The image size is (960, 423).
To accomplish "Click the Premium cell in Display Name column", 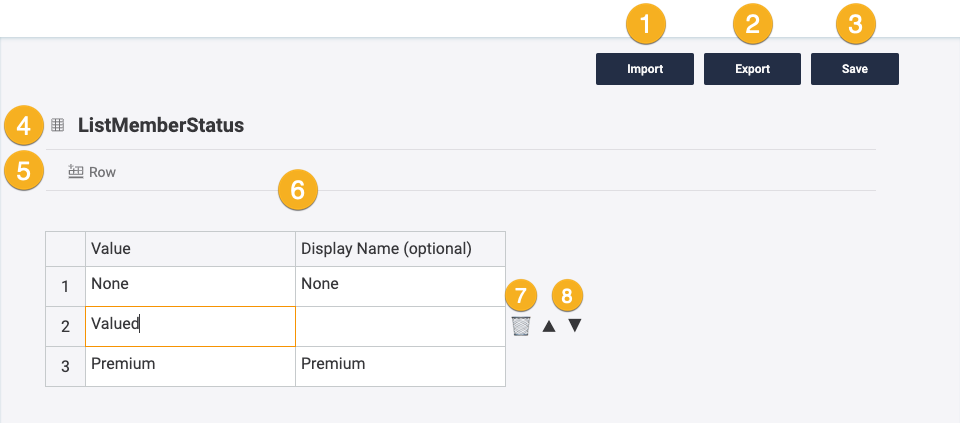I will (400, 366).
